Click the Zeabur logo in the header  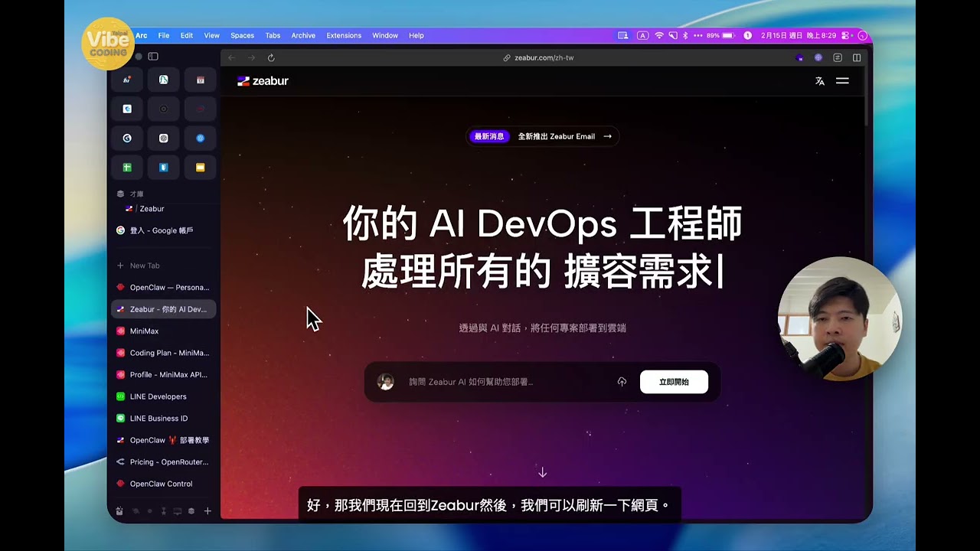(x=263, y=81)
